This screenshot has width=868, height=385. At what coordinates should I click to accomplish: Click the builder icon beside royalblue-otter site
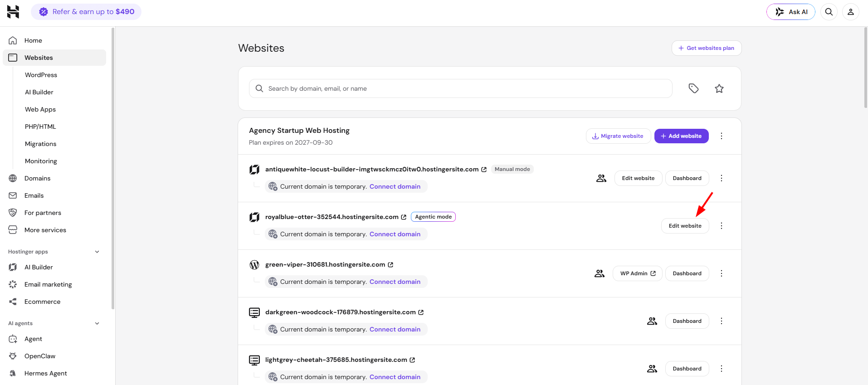(x=254, y=217)
